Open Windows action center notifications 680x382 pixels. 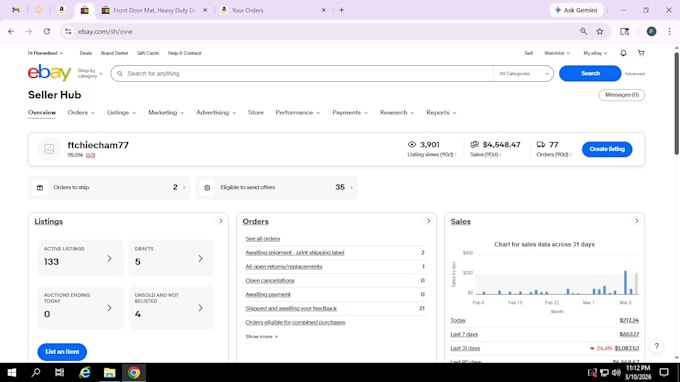point(664,372)
